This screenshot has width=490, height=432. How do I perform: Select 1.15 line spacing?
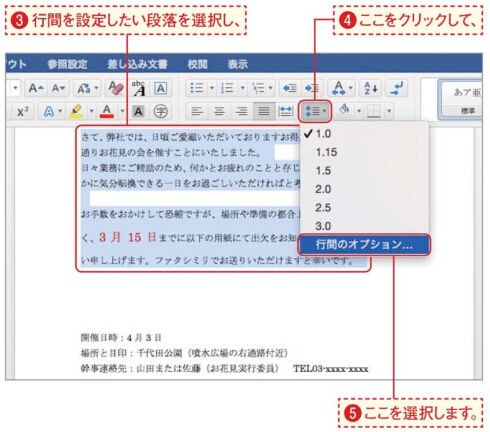(x=364, y=152)
